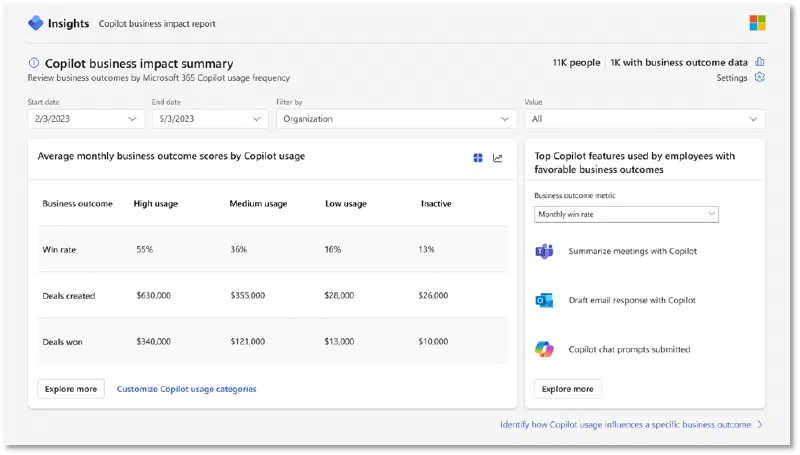Click the Microsoft logo icon
800x455 pixels.
pos(757,23)
